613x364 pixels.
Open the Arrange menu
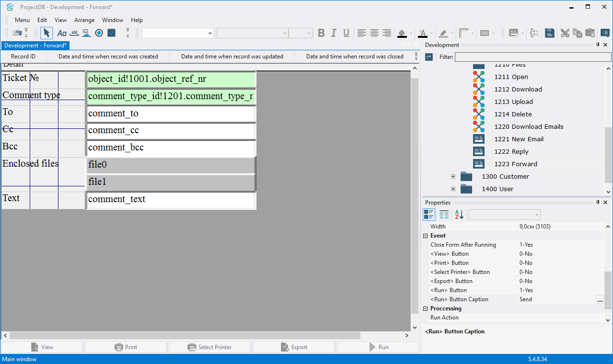pos(84,20)
